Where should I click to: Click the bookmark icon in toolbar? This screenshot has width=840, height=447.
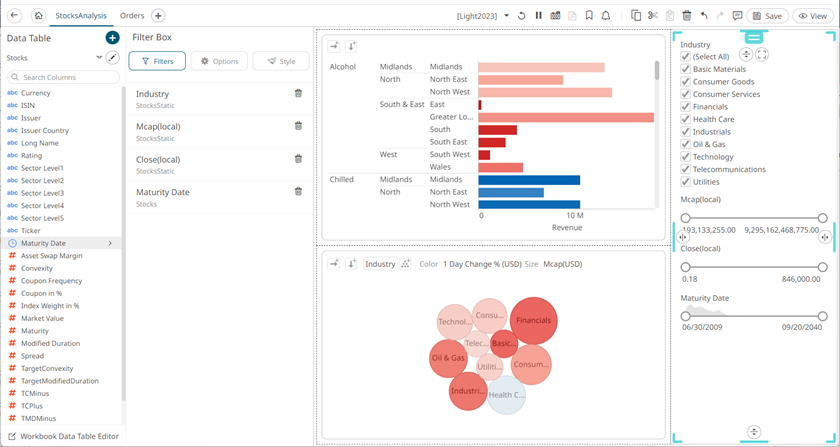(589, 16)
